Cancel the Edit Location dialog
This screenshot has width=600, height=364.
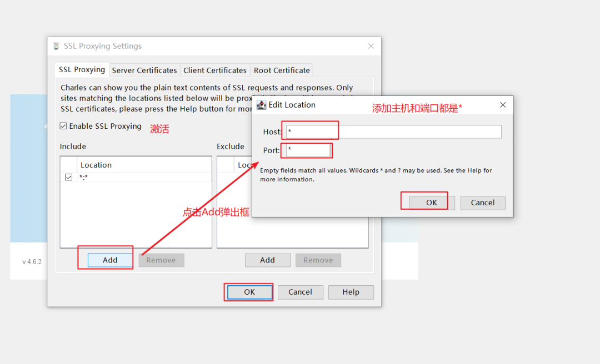[483, 203]
